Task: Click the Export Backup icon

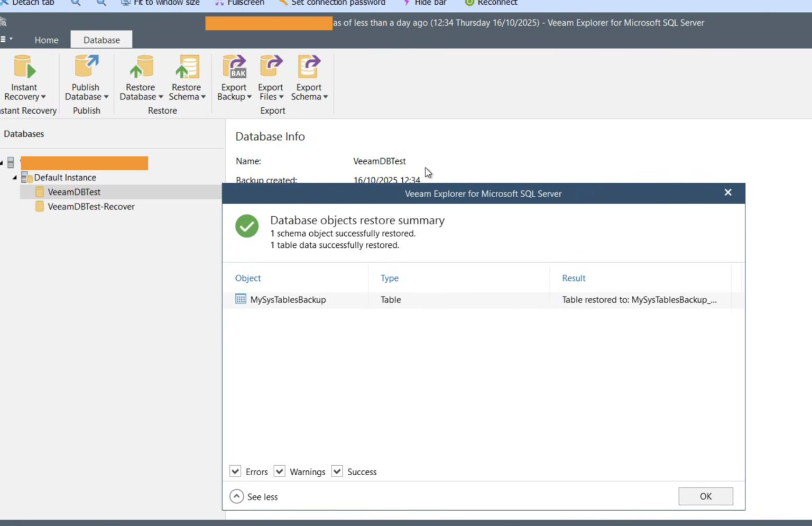Action: [x=234, y=65]
